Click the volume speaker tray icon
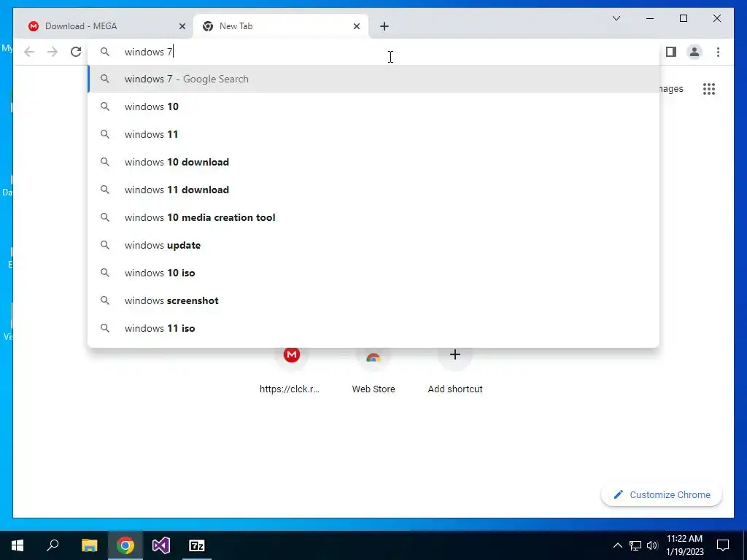Viewport: 747px width, 560px height. click(x=652, y=545)
